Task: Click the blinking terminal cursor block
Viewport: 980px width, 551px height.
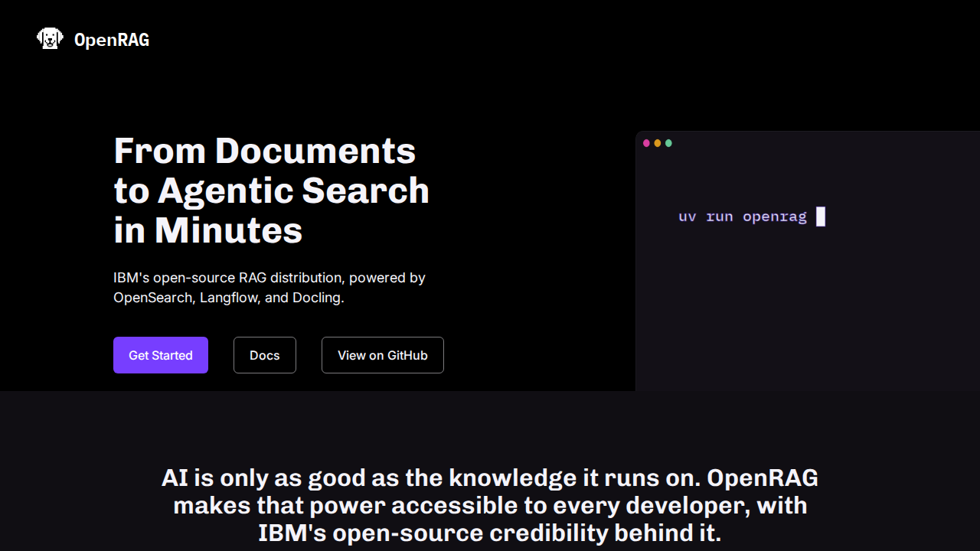Action: [821, 217]
